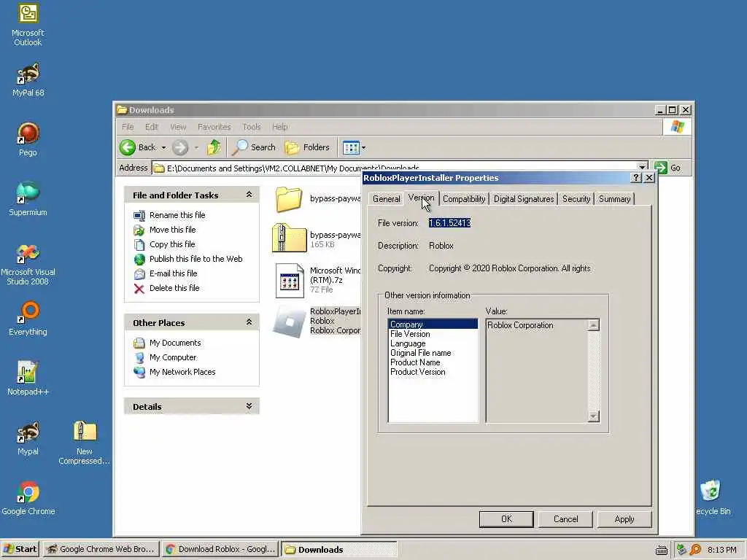Open the File menu in Downloads
This screenshot has width=747, height=560.
point(128,127)
